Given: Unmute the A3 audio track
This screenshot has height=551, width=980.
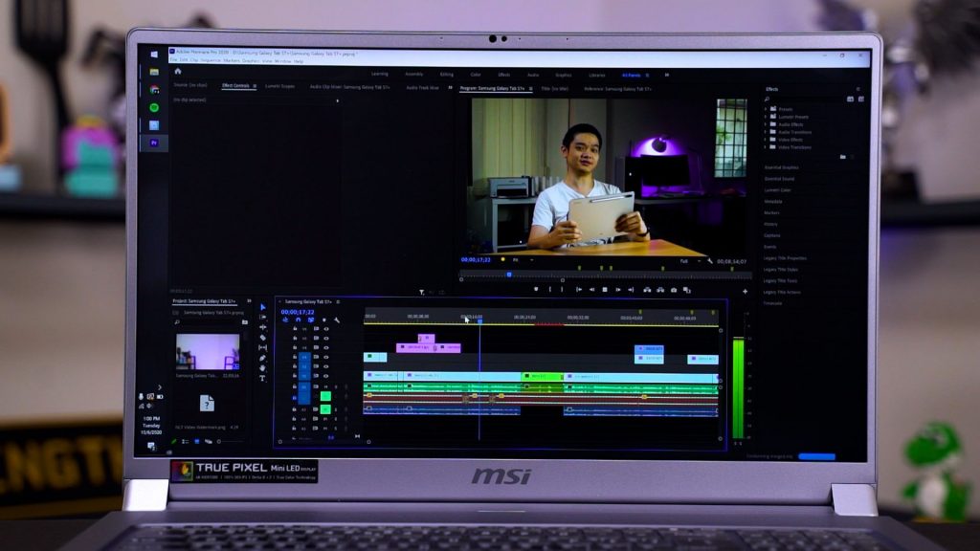Looking at the screenshot, I should click(x=325, y=409).
